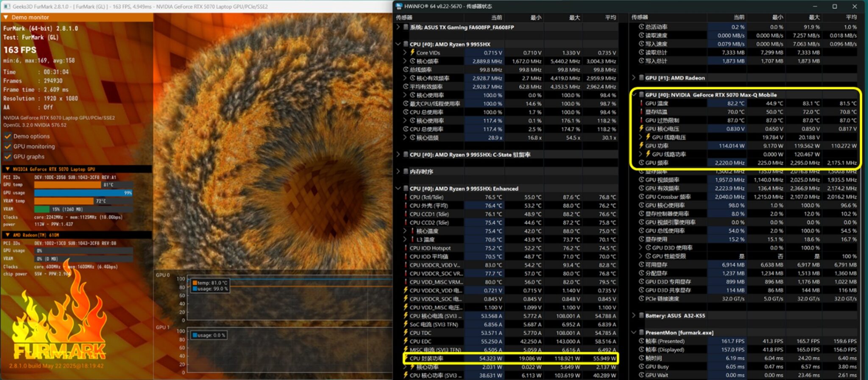This screenshot has height=380, width=868.
Task: Click the GPU usage bar showing 99%
Action: [83, 193]
